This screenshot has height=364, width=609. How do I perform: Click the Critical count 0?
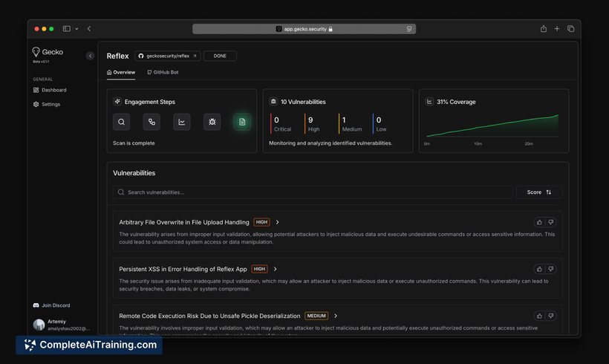(276, 120)
